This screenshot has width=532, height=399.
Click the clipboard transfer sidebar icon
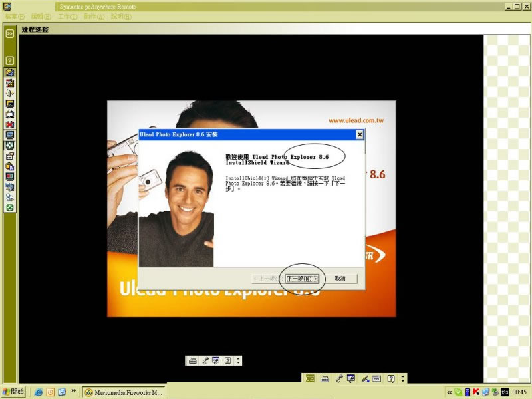10,166
